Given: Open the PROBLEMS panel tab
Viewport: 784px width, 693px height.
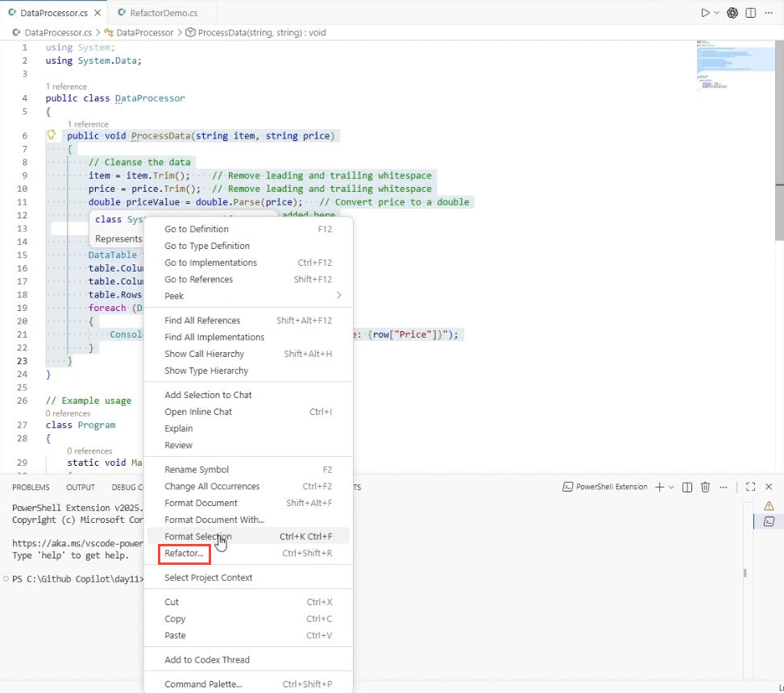Looking at the screenshot, I should pos(31,487).
